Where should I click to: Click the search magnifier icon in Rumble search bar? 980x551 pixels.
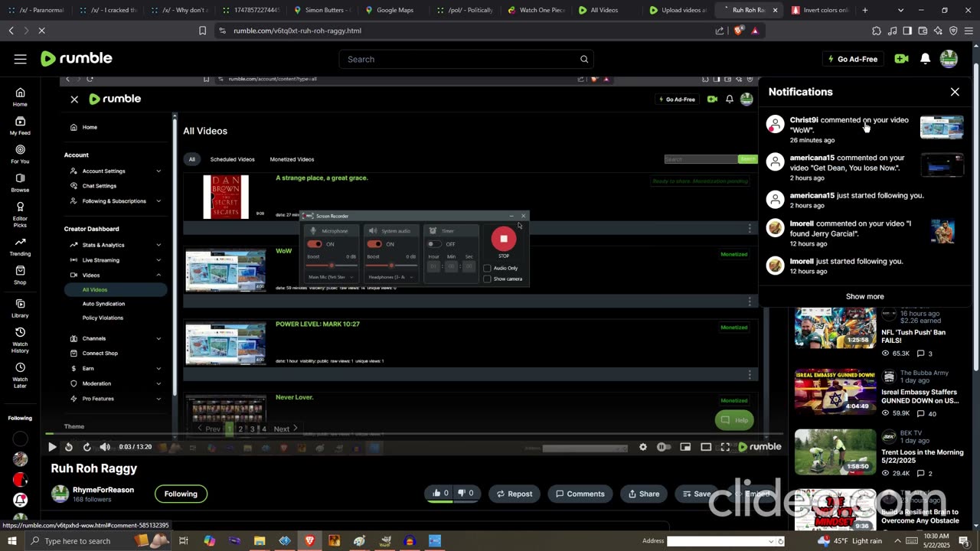click(x=584, y=59)
